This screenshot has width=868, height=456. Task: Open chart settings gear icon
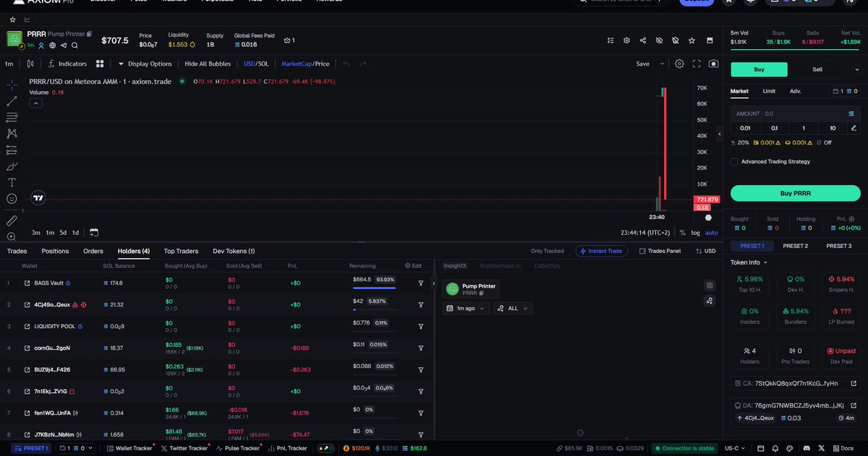tap(679, 64)
